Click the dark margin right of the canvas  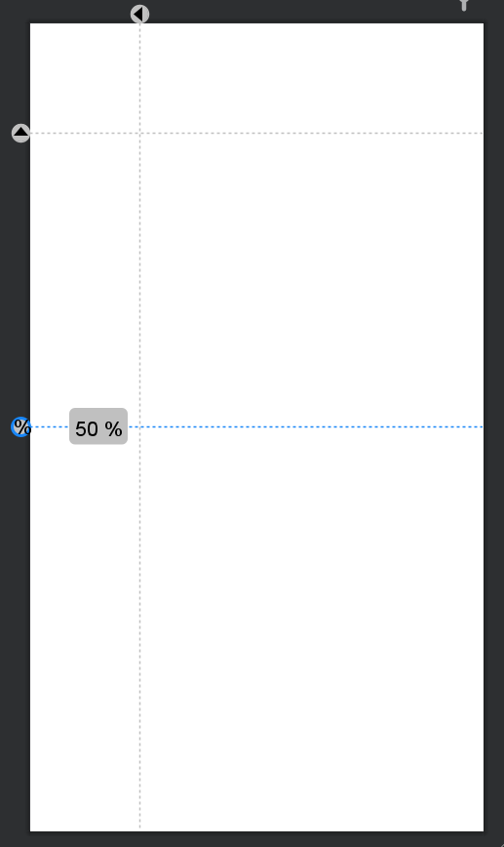494,426
